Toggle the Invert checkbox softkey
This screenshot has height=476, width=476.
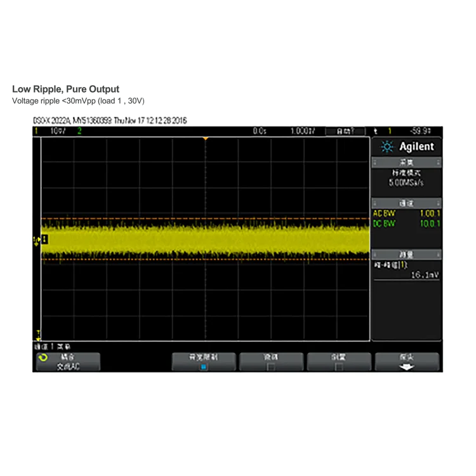[x=339, y=362]
